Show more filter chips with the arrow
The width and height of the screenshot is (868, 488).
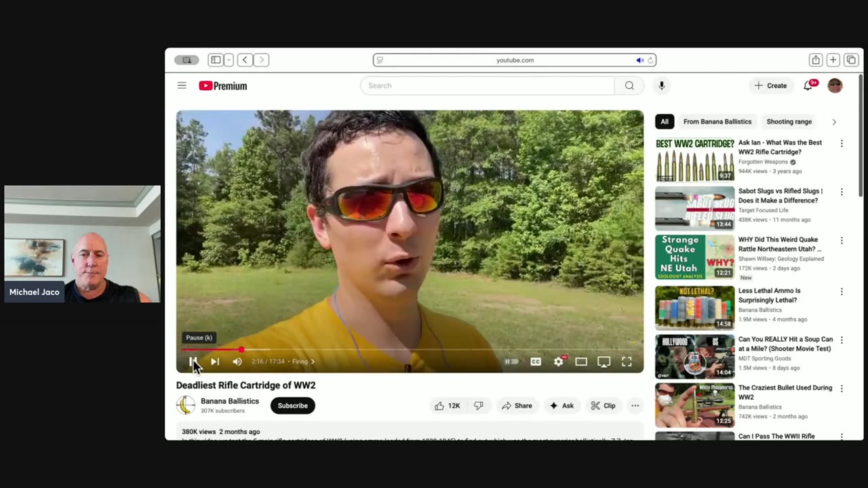coord(834,122)
